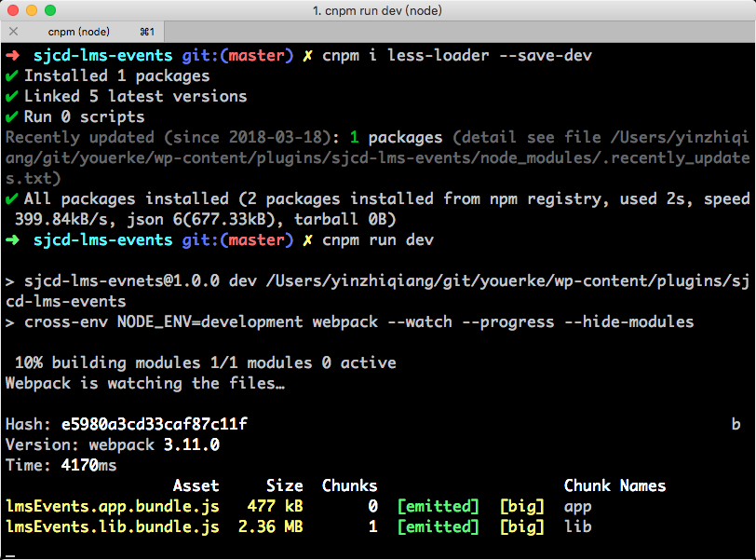
Task: Click 'sjcd-lms-evnets@1.0.0' in script output
Action: coord(121,281)
